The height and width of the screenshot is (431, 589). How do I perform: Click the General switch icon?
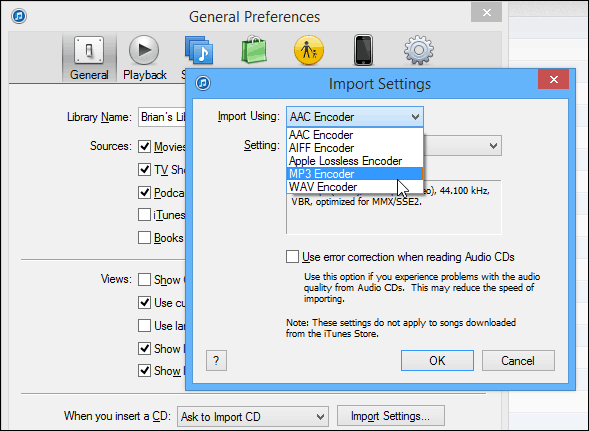89,50
